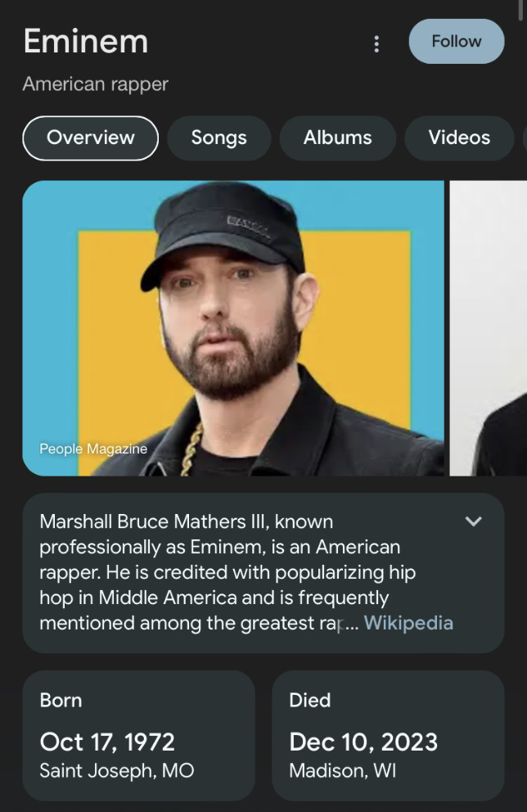Click the Born card heading label
The width and height of the screenshot is (527, 812).
click(61, 700)
